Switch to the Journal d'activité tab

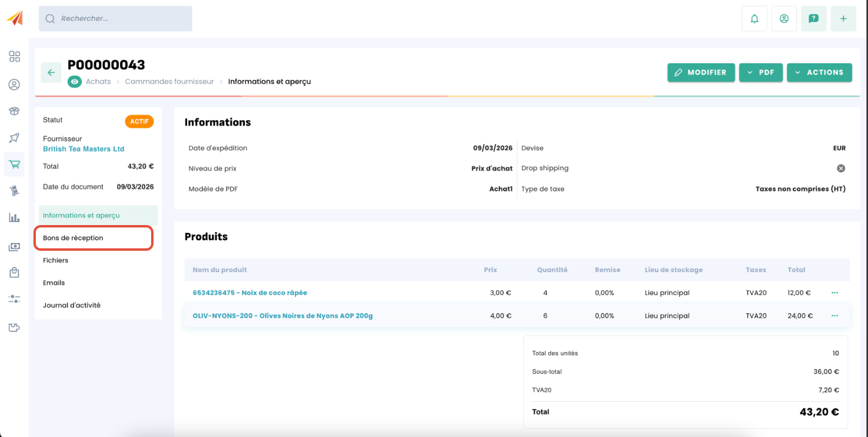72,306
